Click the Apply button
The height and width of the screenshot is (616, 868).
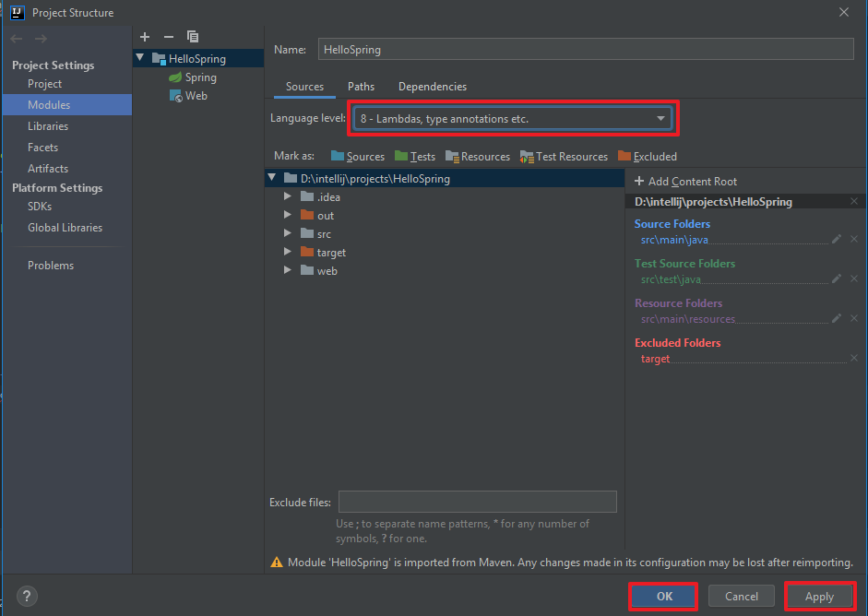click(x=820, y=596)
